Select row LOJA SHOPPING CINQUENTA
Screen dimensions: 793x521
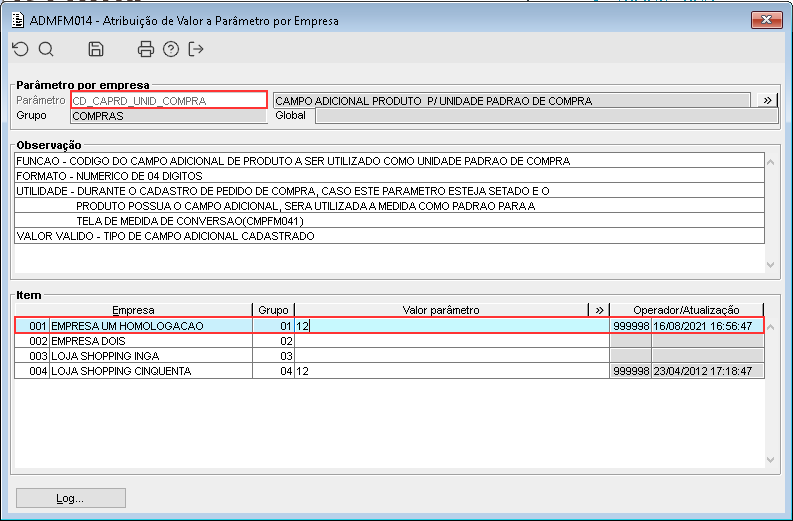(x=389, y=371)
